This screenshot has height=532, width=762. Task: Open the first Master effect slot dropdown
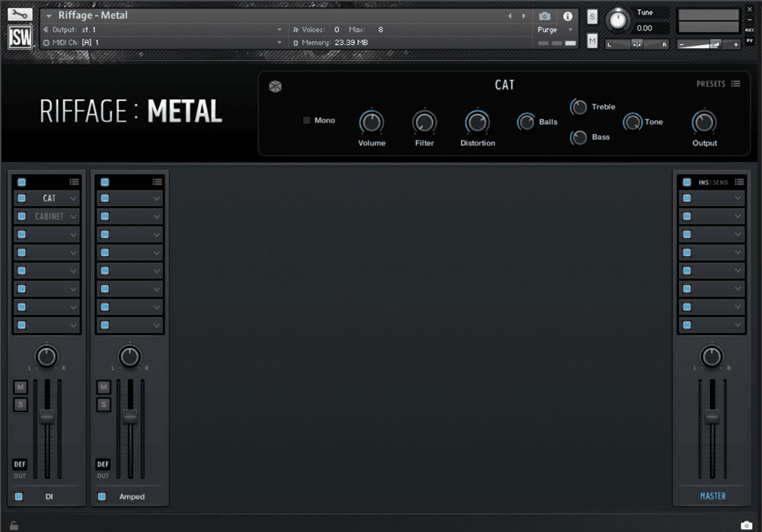pyautogui.click(x=738, y=198)
